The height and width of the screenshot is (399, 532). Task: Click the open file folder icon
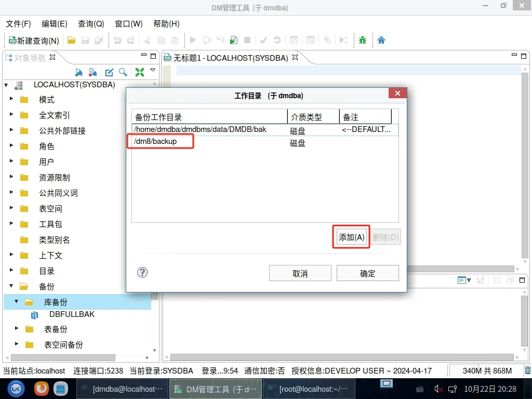pyautogui.click(x=72, y=40)
